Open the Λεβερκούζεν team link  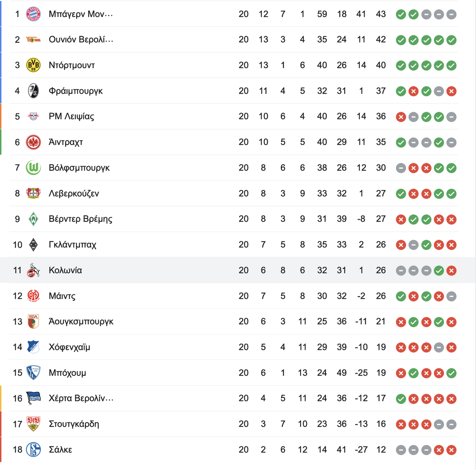74,193
